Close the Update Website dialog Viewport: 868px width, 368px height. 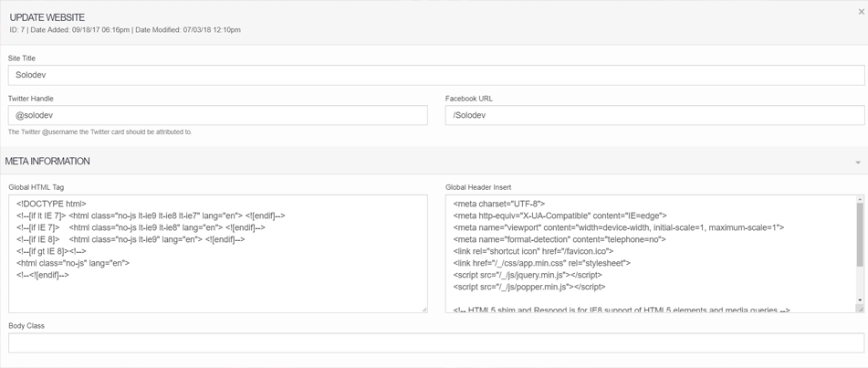[862, 12]
